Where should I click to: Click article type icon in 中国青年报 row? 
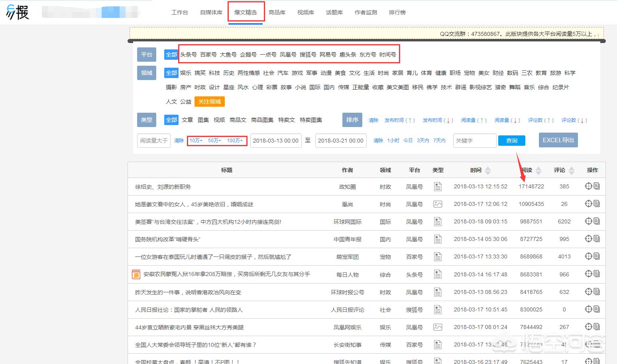tap(438, 239)
